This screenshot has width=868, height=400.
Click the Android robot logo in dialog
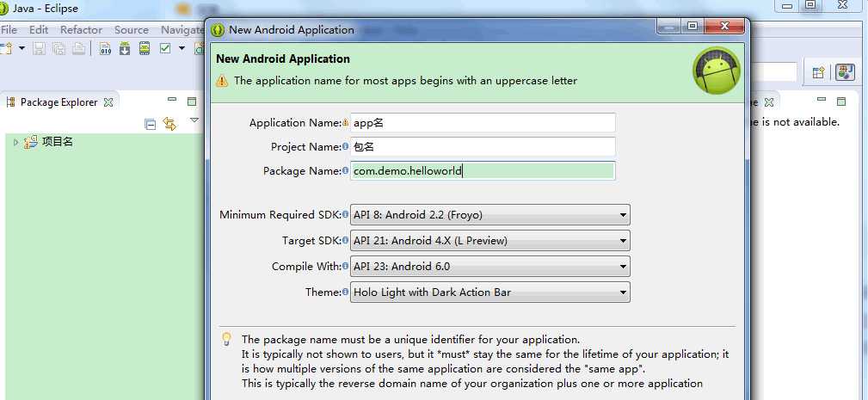717,71
